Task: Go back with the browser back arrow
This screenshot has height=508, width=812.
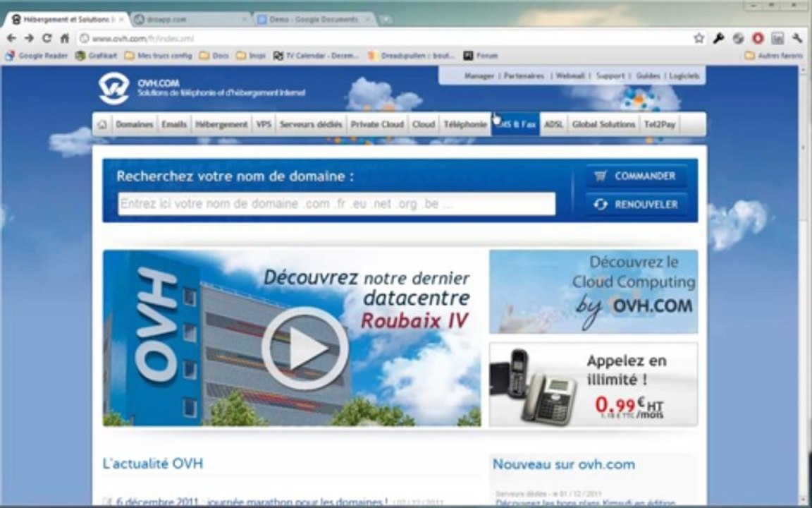Action: pos(11,38)
